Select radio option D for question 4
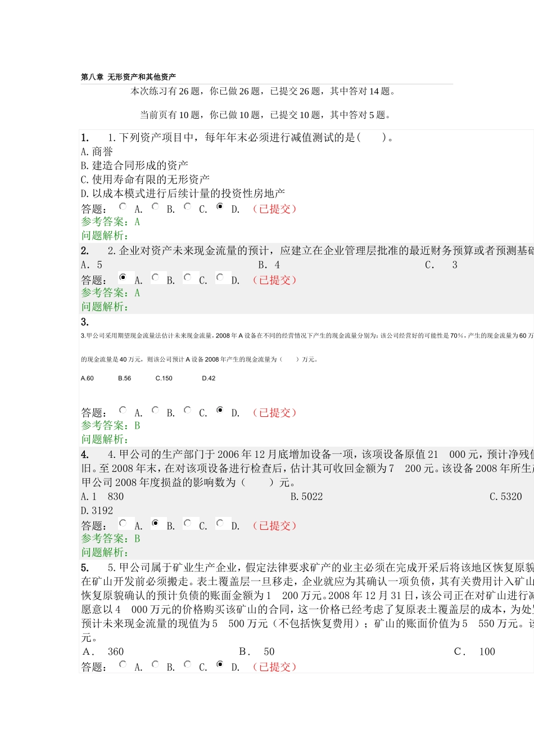 pos(220,523)
